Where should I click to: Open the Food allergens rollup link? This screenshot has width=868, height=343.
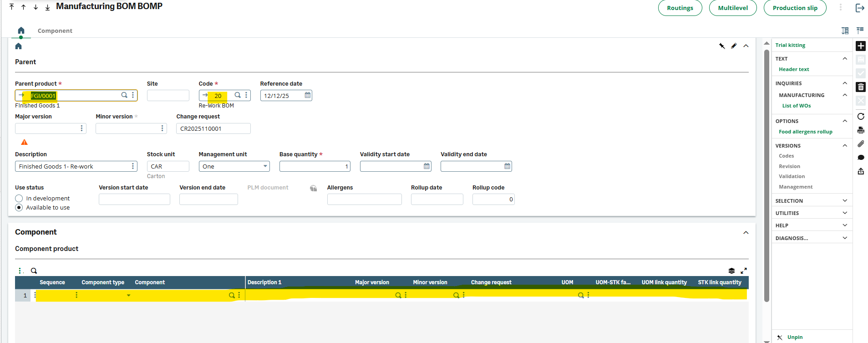806,132
